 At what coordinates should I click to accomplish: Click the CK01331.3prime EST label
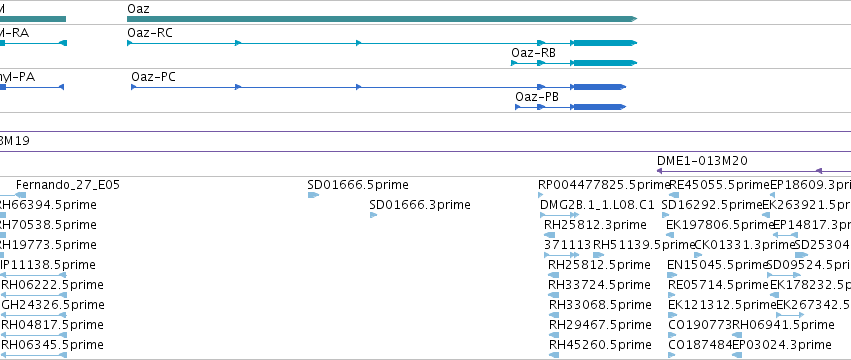click(745, 244)
